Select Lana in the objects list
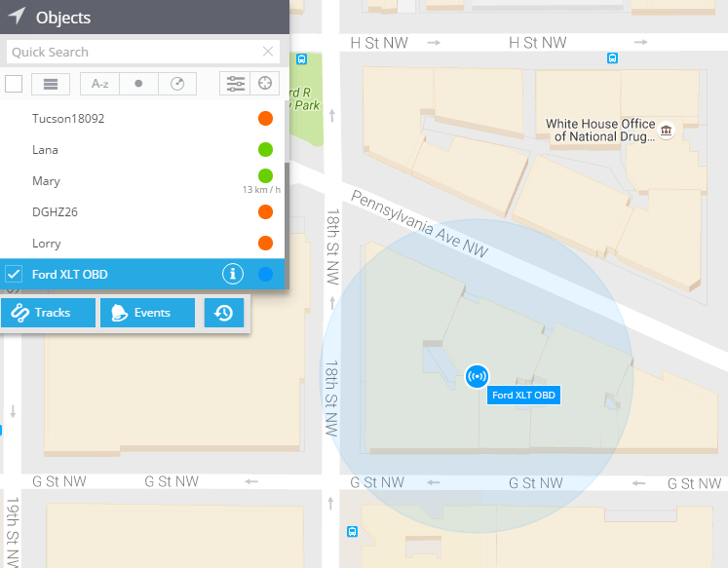Image resolution: width=728 pixels, height=568 pixels. point(142,149)
